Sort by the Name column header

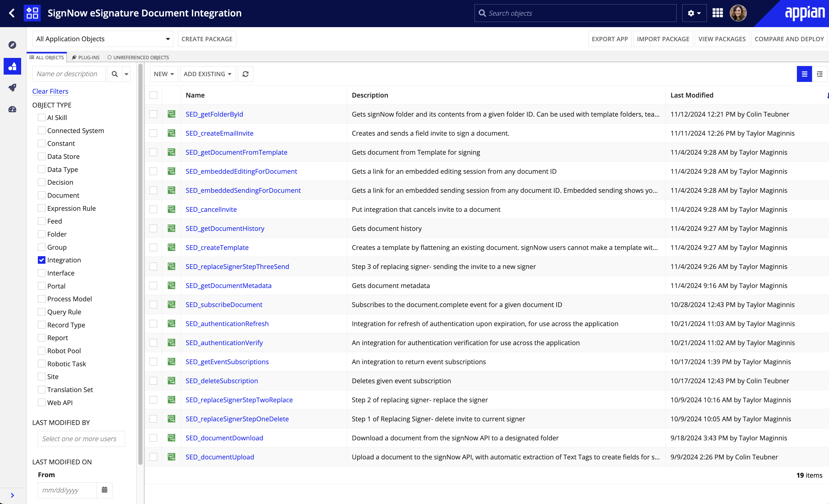tap(195, 95)
